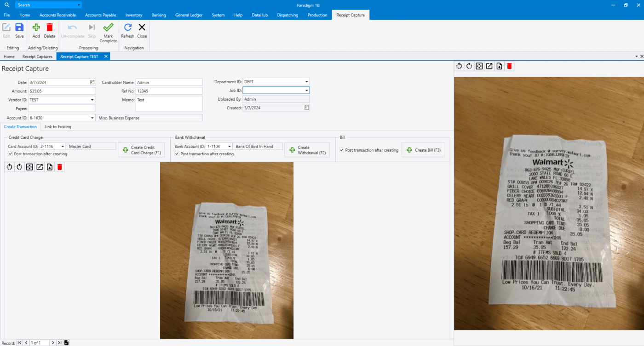Image resolution: width=644 pixels, height=346 pixels.
Task: Click Create Credit Card Charge (F1) button
Action: (x=141, y=150)
